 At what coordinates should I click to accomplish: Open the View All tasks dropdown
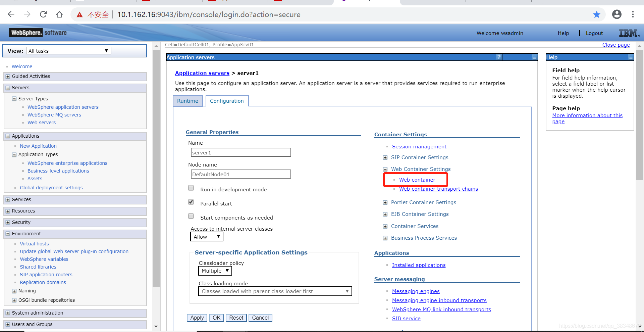68,51
